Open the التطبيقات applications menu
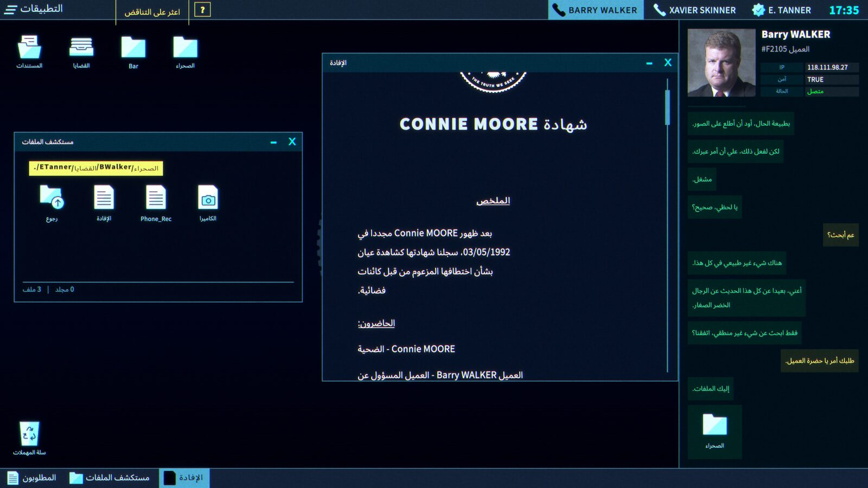Viewport: 868px width, 488px height. pos(34,9)
